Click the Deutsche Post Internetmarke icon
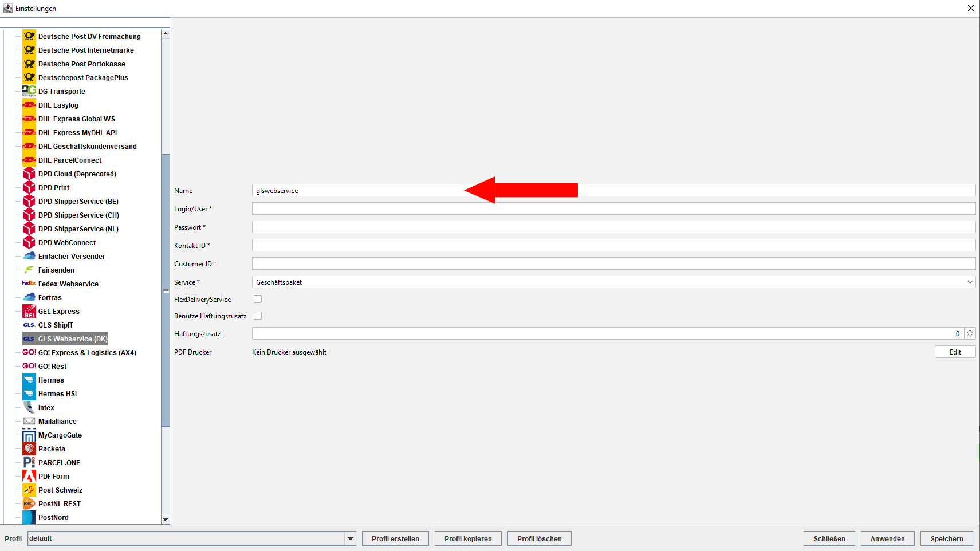 point(29,50)
